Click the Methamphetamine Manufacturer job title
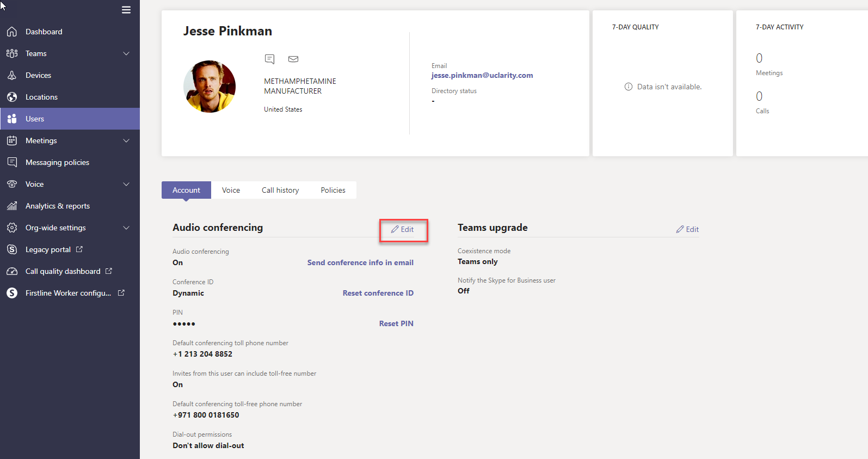This screenshot has width=868, height=459. (x=300, y=86)
